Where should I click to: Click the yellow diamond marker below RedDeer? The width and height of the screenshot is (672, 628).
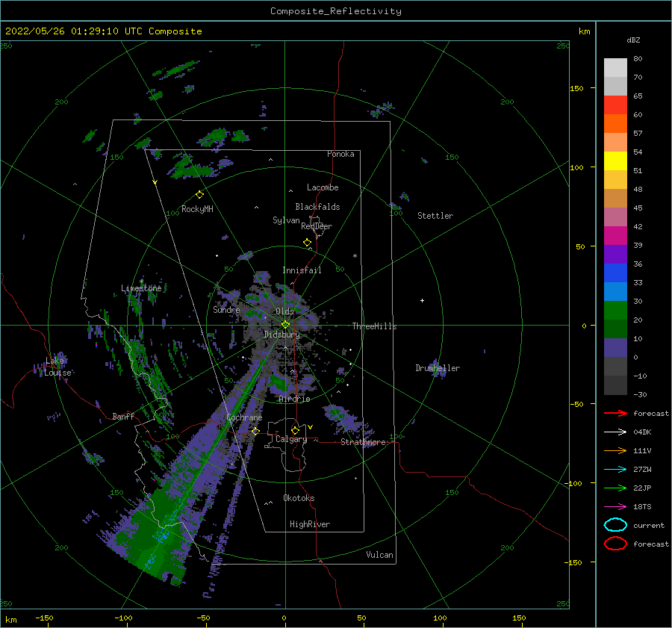307,243
